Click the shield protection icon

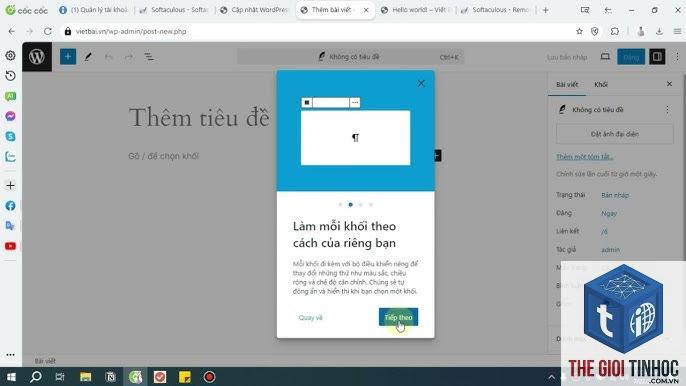(595, 32)
